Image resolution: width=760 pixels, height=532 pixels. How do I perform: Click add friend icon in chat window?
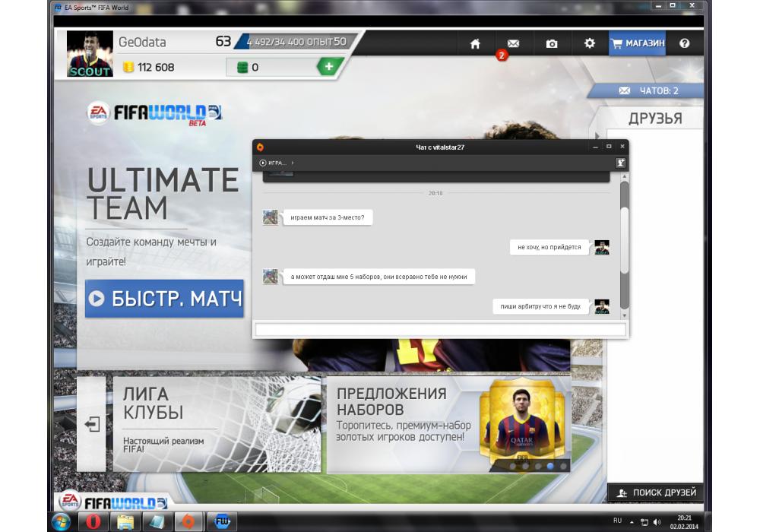pyautogui.click(x=620, y=163)
